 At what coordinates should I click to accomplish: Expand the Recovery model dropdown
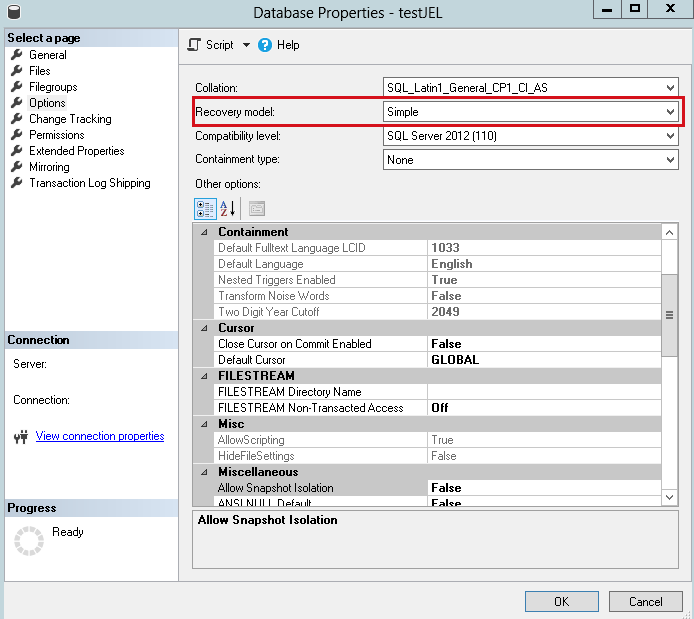coord(670,112)
